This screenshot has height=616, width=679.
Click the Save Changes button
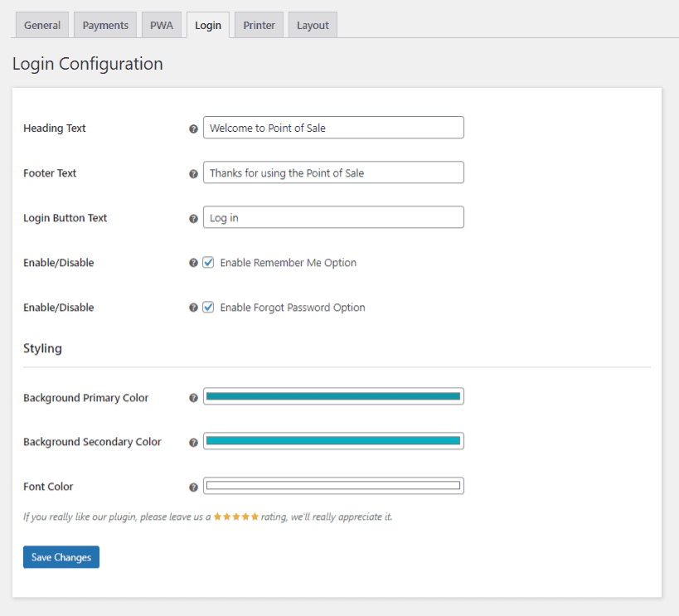click(61, 556)
